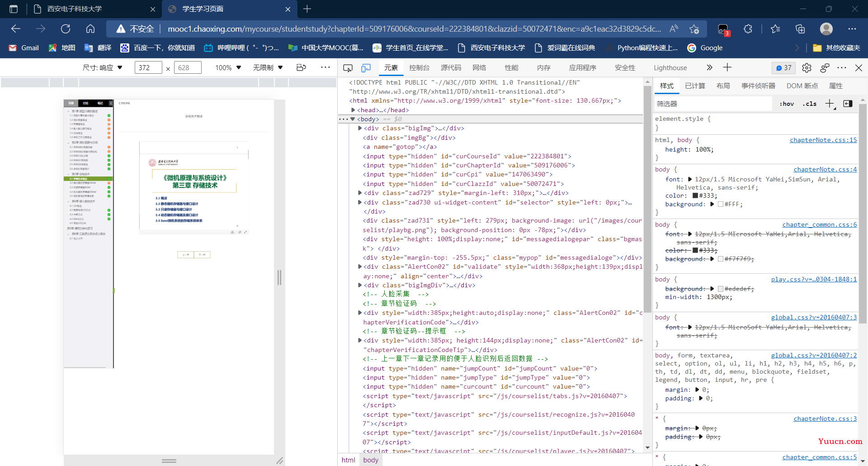The width and height of the screenshot is (868, 466).
Task: Toggle device emulation in DevTools
Action: 366,68
